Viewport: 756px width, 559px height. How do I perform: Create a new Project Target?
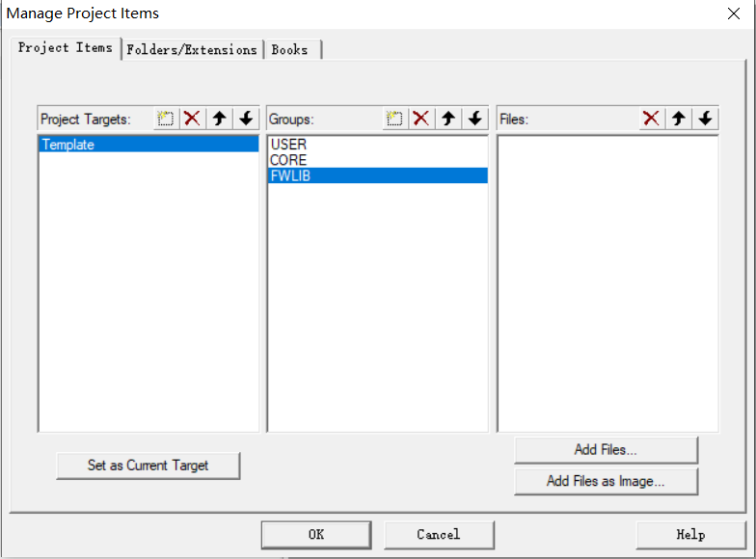click(166, 118)
